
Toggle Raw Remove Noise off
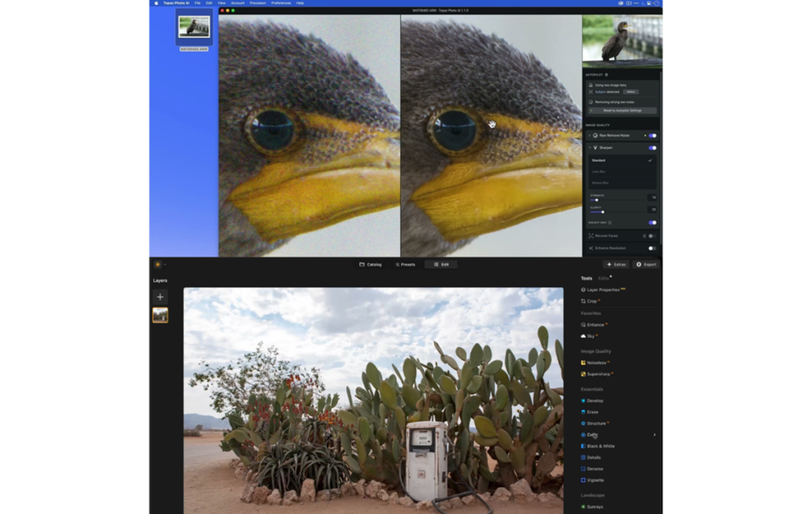coord(653,135)
